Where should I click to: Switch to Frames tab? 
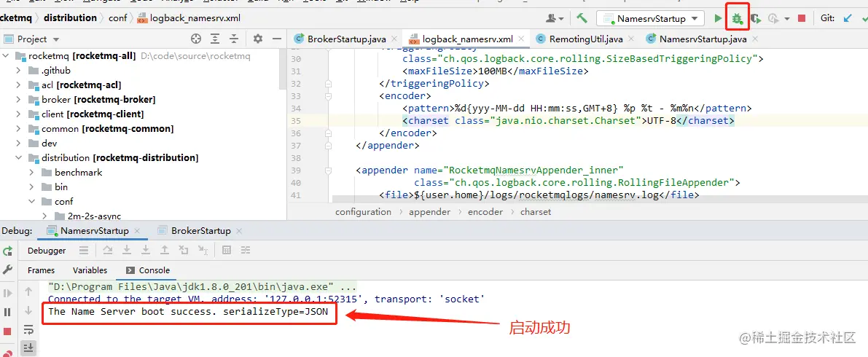[41, 270]
